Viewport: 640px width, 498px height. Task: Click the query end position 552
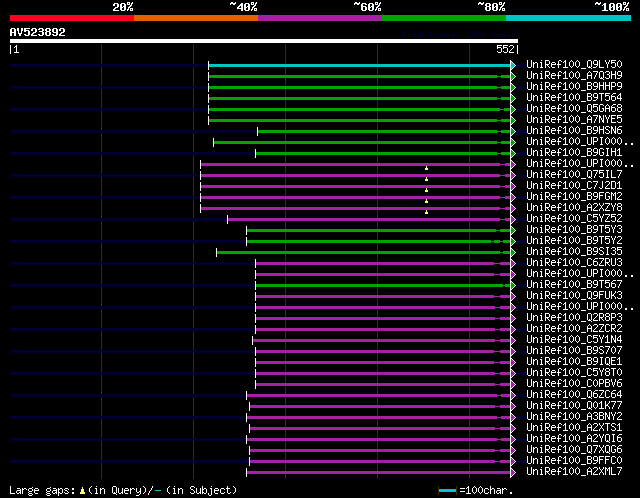(505, 49)
